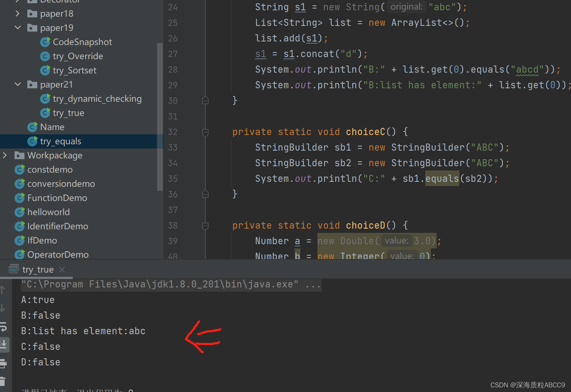Click the fold end marker on line 30
This screenshot has width=571, height=392.
205,101
